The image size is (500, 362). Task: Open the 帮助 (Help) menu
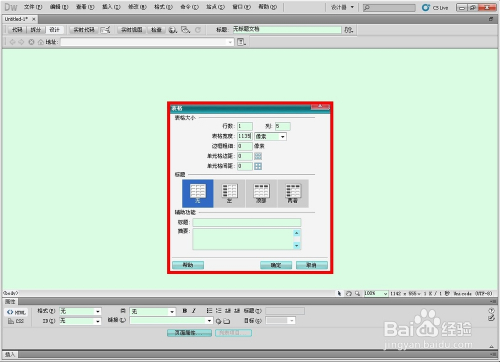point(267,7)
